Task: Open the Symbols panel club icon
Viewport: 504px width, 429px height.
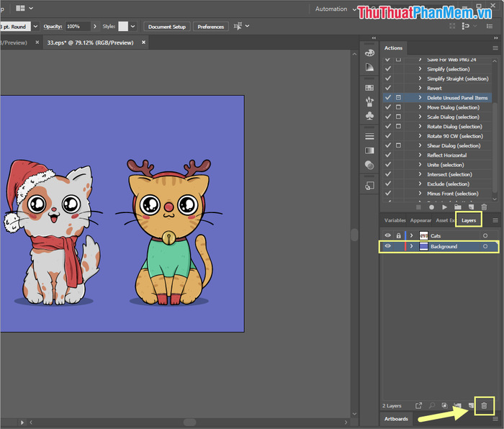Action: (x=369, y=116)
